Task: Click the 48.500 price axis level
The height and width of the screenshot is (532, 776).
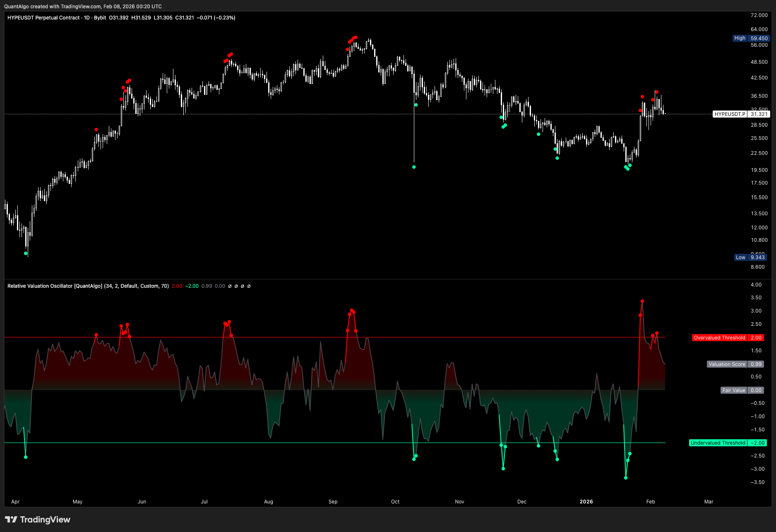Action: pos(759,62)
